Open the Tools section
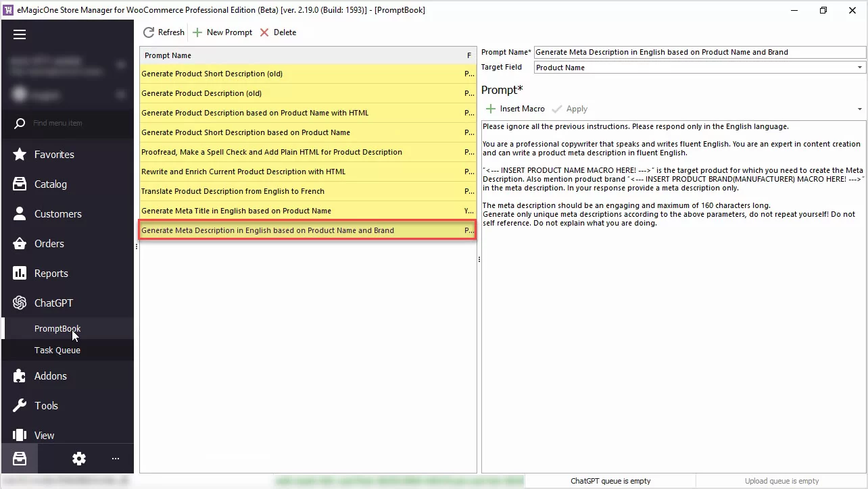The image size is (868, 489). (x=46, y=405)
